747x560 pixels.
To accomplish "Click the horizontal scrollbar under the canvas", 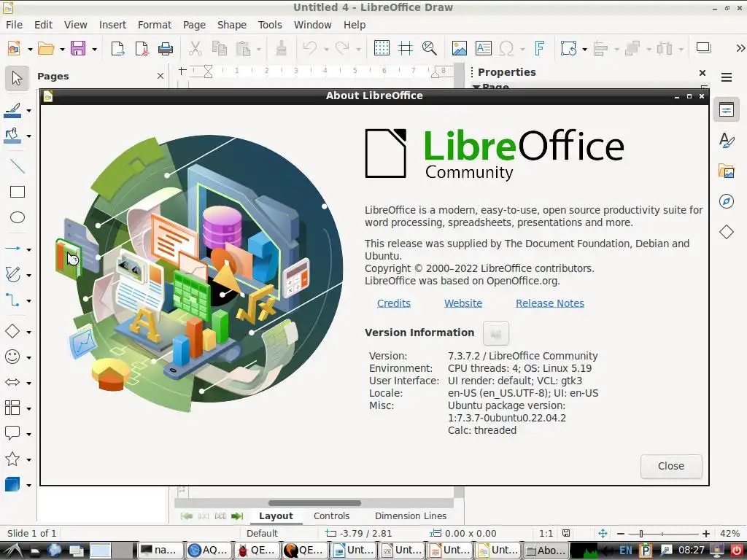I will (x=314, y=503).
